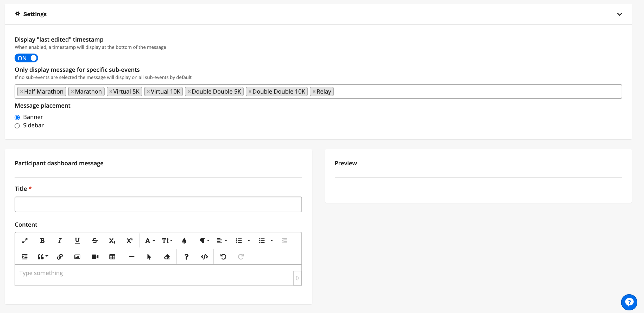Open the paragraph format dropdown
Image resolution: width=644 pixels, height=313 pixels.
[204, 241]
